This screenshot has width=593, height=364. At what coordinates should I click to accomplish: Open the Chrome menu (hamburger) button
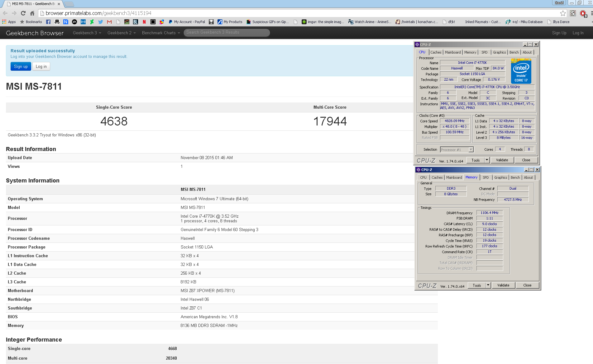(x=591, y=13)
